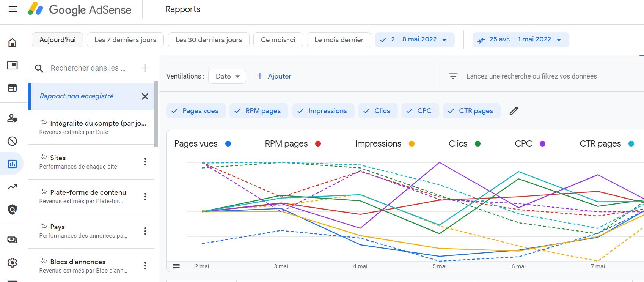Toggle the Clics metric chip

(378, 111)
